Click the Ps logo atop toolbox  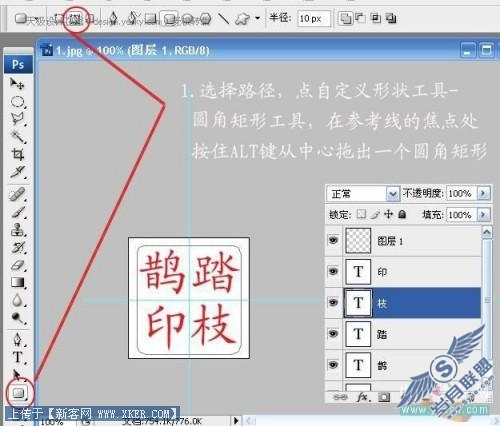18,64
